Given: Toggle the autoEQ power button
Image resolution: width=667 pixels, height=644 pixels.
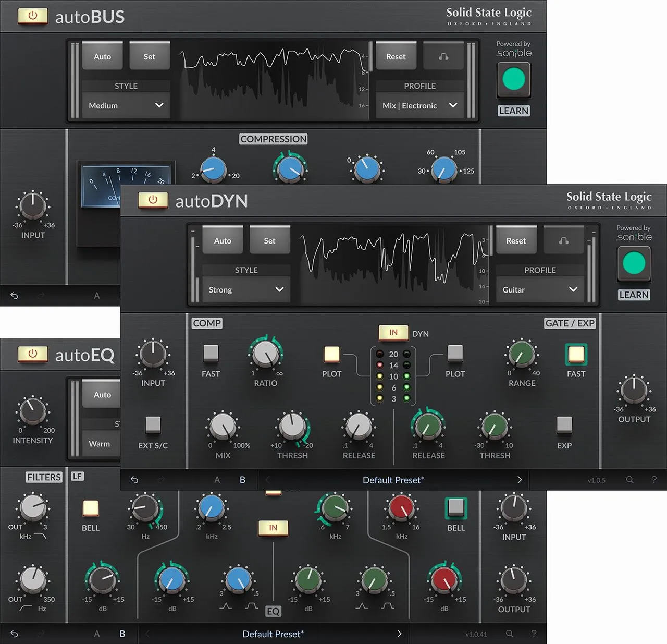Looking at the screenshot, I should [x=32, y=354].
